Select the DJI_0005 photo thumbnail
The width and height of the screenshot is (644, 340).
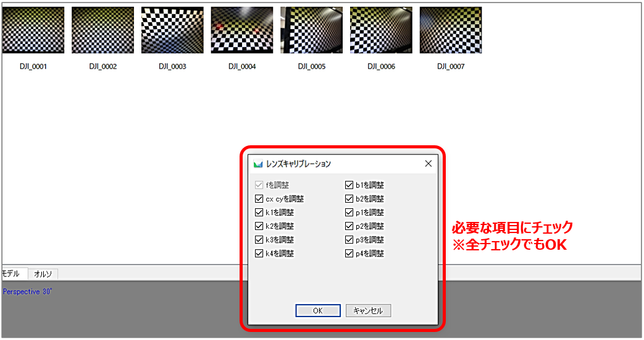pos(312,30)
